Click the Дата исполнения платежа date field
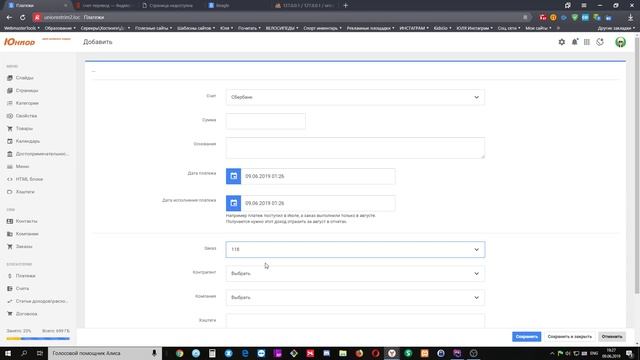The width and height of the screenshot is (640, 360). tap(318, 203)
